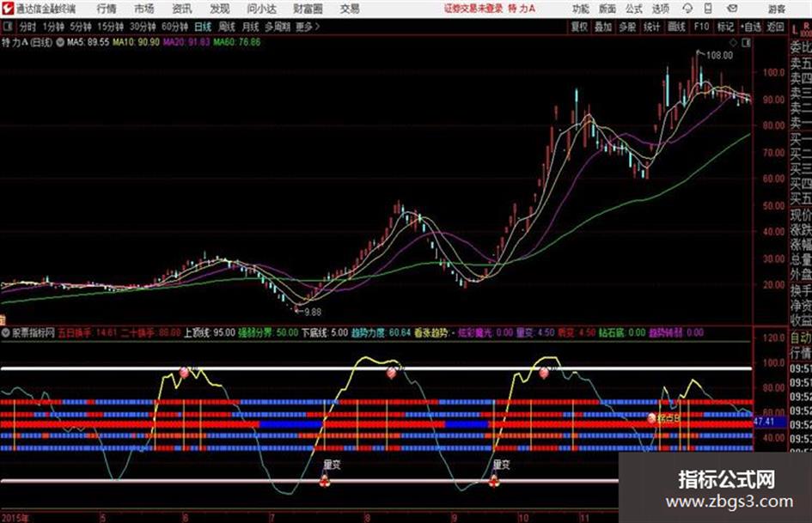The image size is (812, 523).
Task: Click the 返回 back button
Action: (775, 27)
